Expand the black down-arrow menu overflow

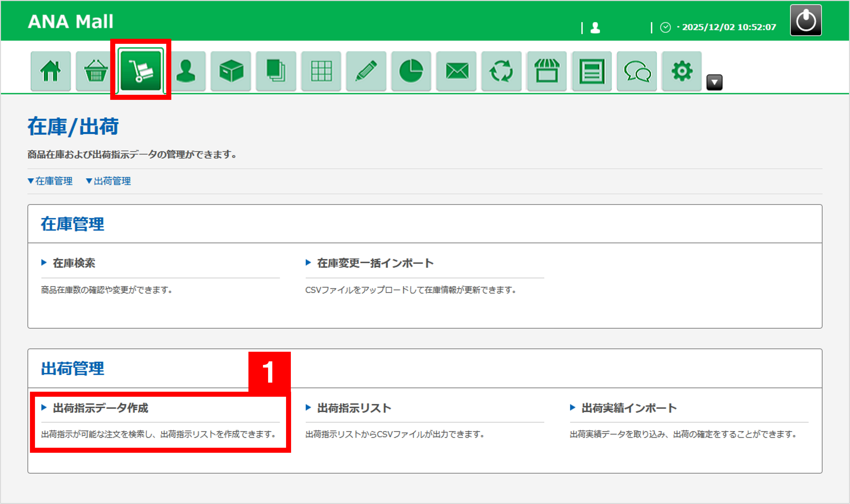[714, 82]
